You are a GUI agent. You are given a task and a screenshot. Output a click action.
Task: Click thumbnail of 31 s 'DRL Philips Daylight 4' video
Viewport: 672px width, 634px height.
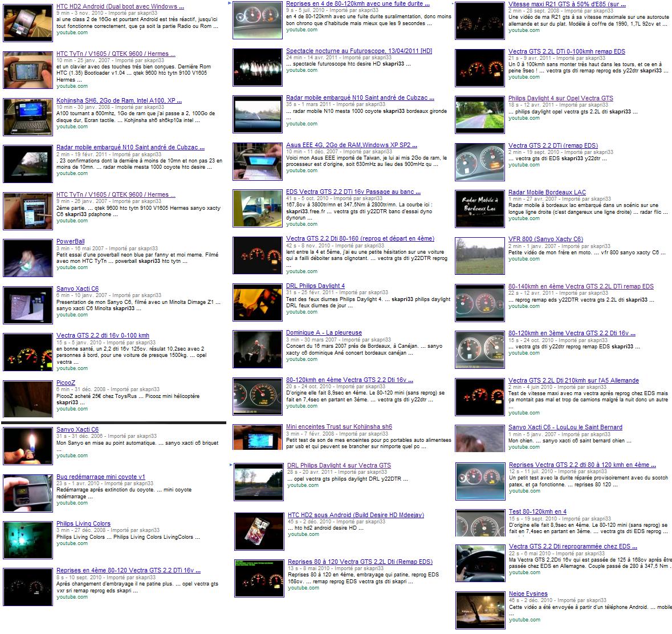(258, 302)
